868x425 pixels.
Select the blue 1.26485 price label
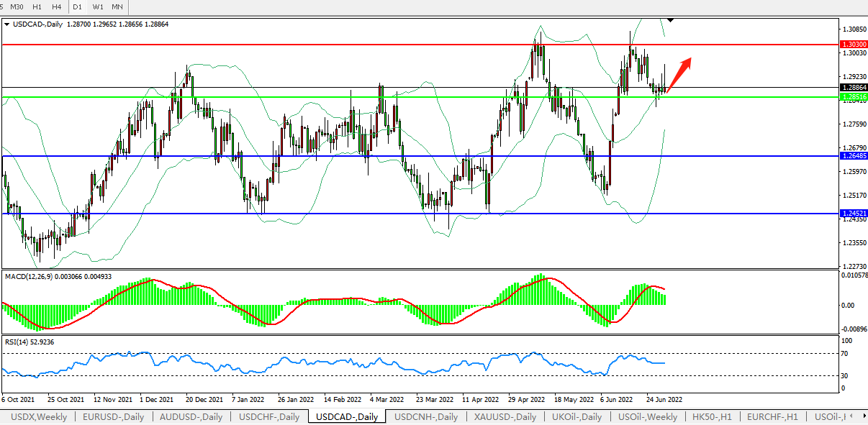pos(854,155)
